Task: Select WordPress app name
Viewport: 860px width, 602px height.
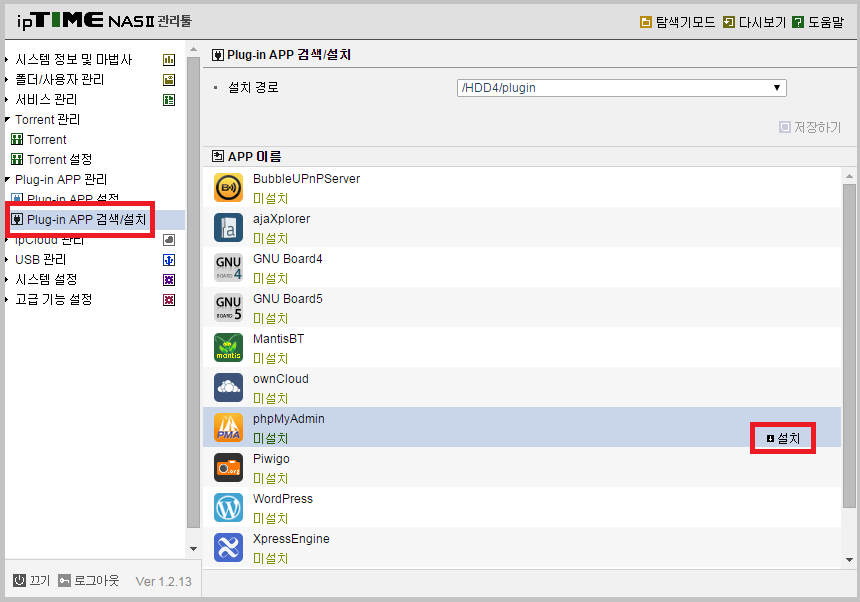Action: tap(282, 499)
